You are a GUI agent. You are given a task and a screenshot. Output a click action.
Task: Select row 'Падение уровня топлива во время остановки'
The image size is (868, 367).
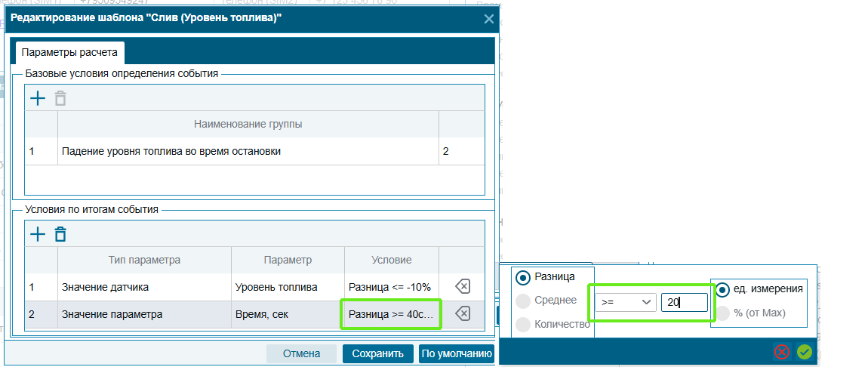(x=254, y=151)
